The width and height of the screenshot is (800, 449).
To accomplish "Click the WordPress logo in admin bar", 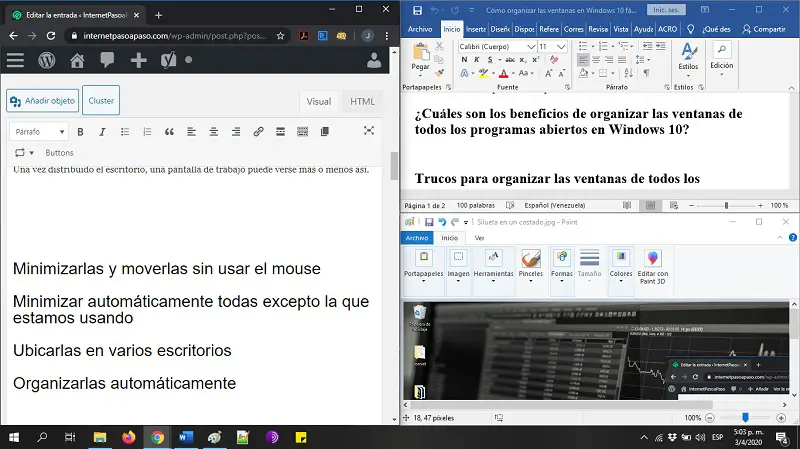I will click(47, 61).
